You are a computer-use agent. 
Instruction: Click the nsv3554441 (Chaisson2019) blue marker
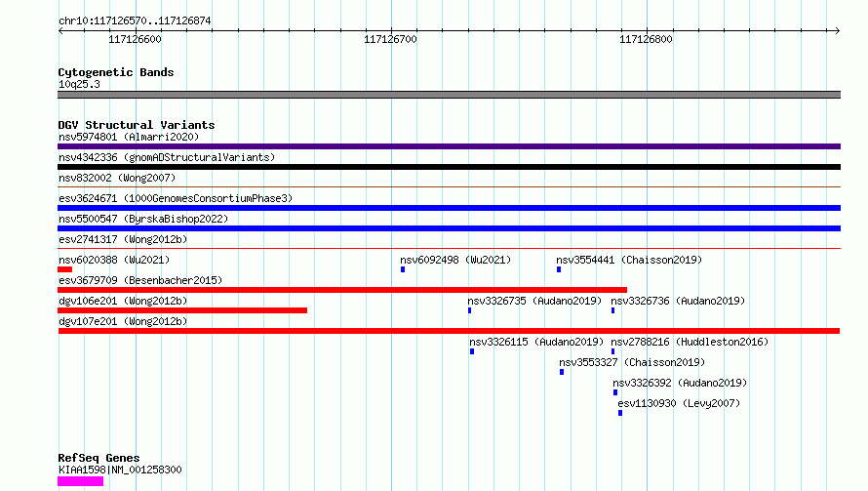pyautogui.click(x=559, y=269)
